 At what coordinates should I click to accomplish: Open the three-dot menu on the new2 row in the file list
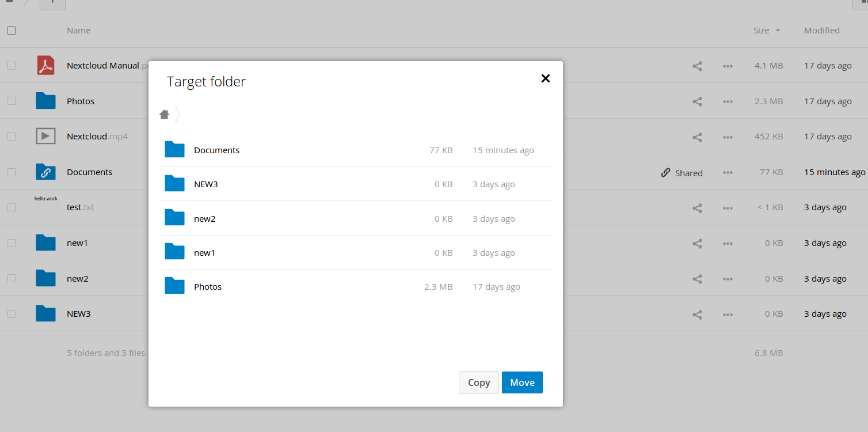[728, 279]
